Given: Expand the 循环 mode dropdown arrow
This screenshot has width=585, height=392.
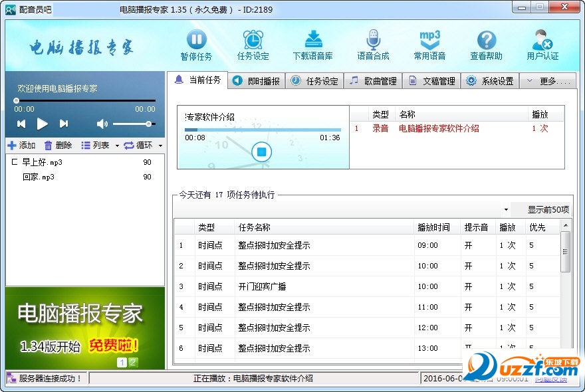Looking at the screenshot, I should coord(159,145).
